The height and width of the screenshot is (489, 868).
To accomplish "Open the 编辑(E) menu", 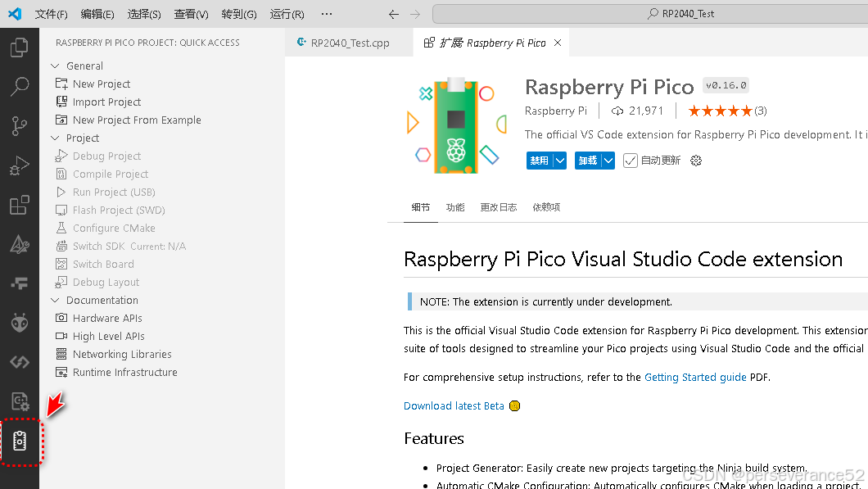I will (x=97, y=14).
